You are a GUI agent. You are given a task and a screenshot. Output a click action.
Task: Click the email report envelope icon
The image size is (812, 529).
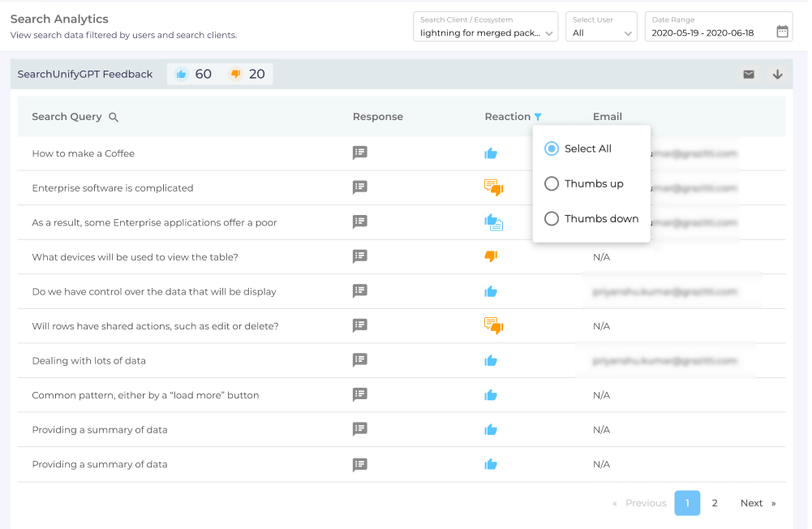tap(748, 75)
